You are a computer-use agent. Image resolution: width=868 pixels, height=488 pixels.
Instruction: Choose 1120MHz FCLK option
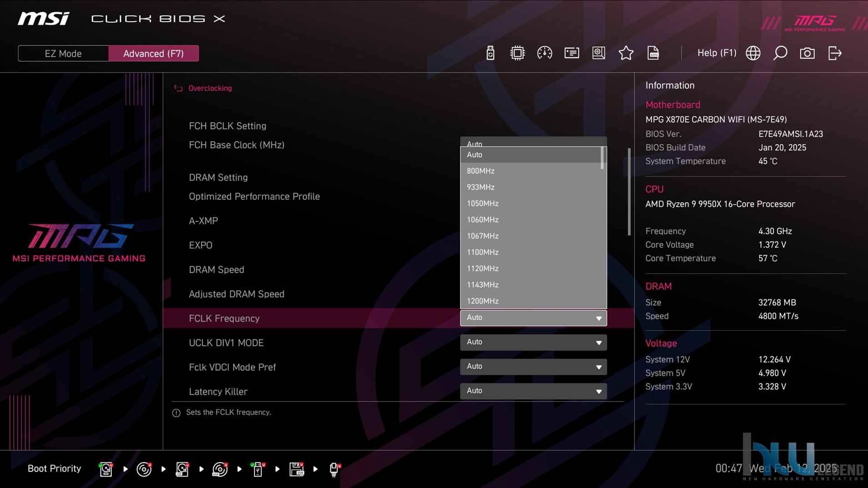click(531, 269)
